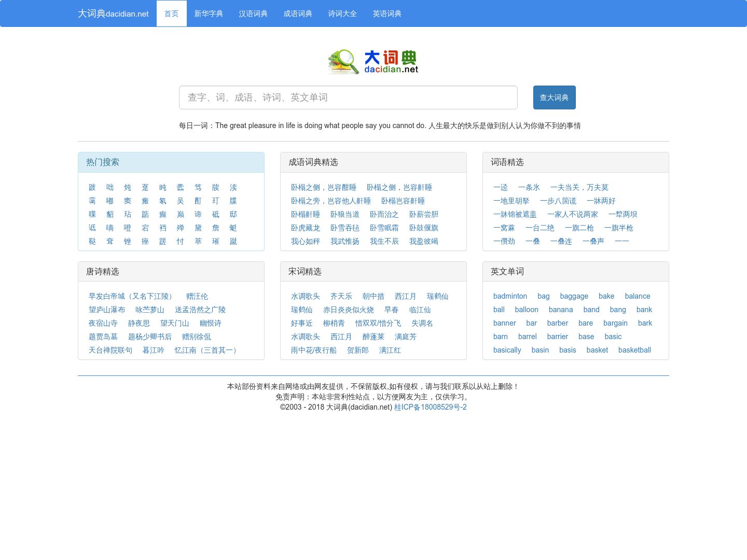Image resolution: width=747 pixels, height=560 pixels.
Task: Open the Song lyric 贺新郎
Action: coord(358,350)
